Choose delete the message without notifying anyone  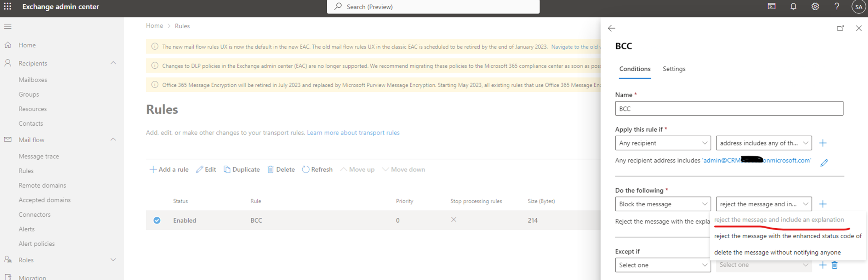click(777, 252)
